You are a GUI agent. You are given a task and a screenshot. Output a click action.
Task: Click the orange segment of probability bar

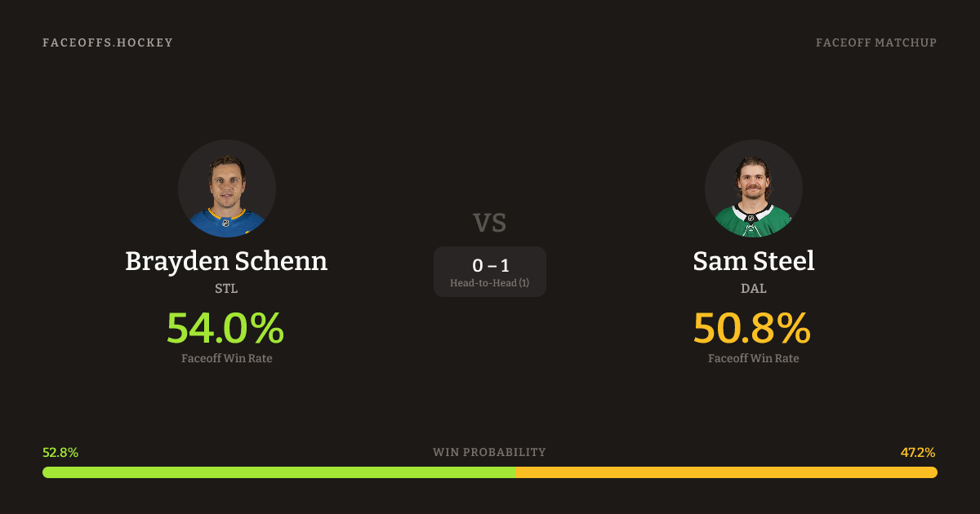coord(727,472)
